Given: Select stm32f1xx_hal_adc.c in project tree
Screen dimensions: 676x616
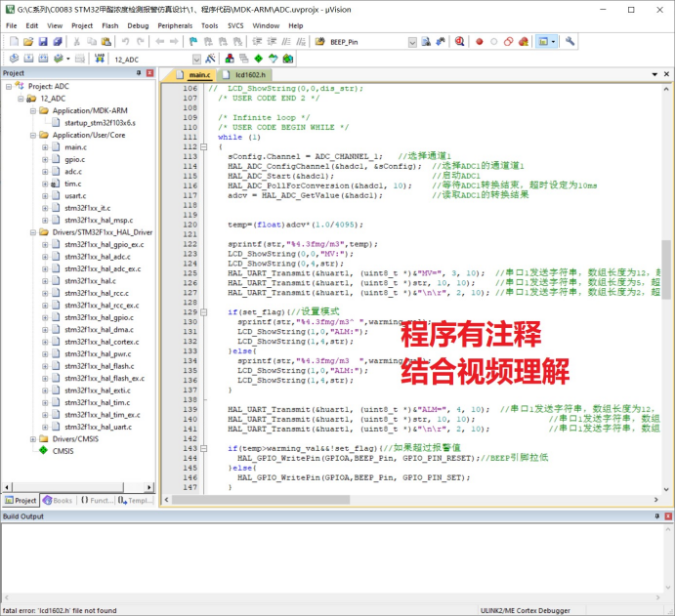Looking at the screenshot, I should (x=98, y=257).
